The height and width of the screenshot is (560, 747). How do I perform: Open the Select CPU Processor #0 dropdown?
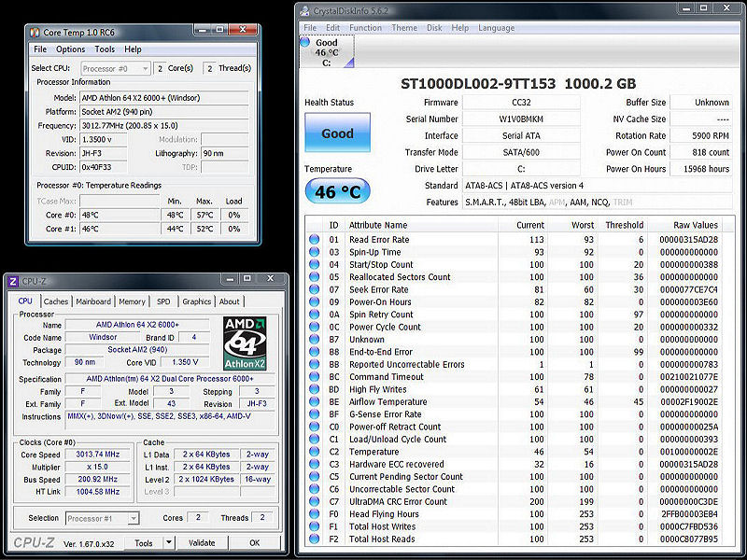pyautogui.click(x=116, y=69)
